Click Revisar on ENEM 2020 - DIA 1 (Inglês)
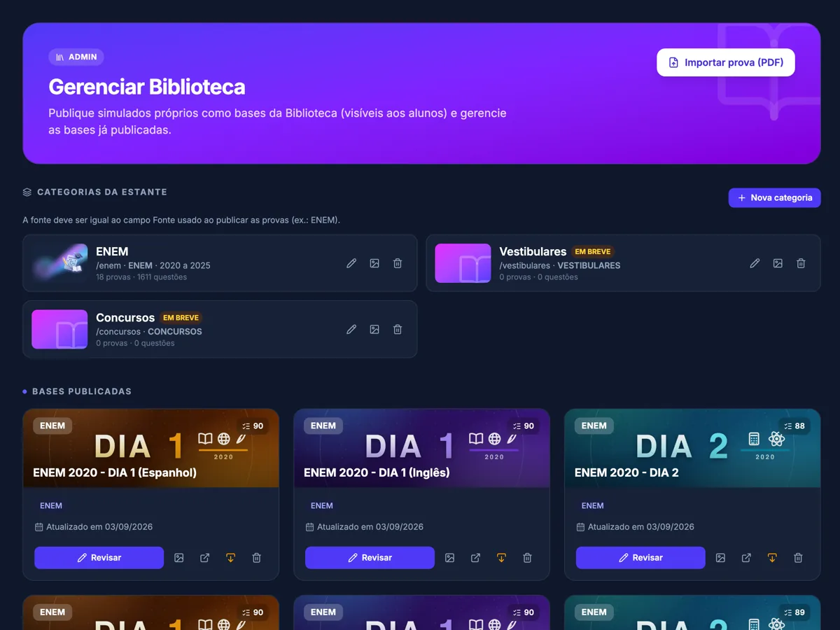840x630 pixels. [x=370, y=558]
